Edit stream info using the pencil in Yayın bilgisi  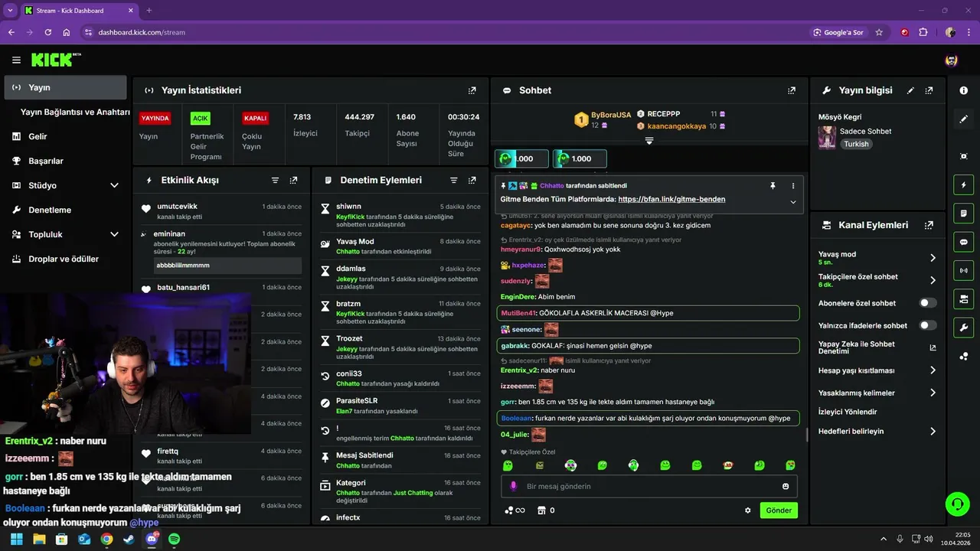pyautogui.click(x=910, y=90)
